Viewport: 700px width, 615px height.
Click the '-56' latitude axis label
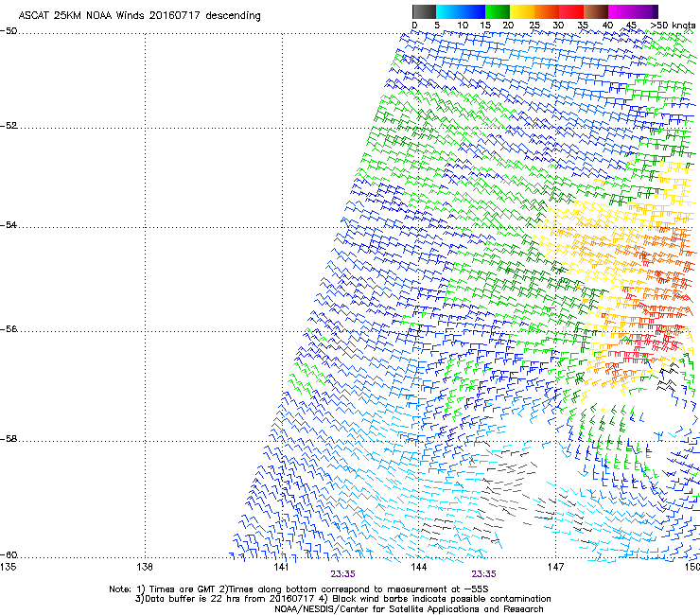point(9,329)
